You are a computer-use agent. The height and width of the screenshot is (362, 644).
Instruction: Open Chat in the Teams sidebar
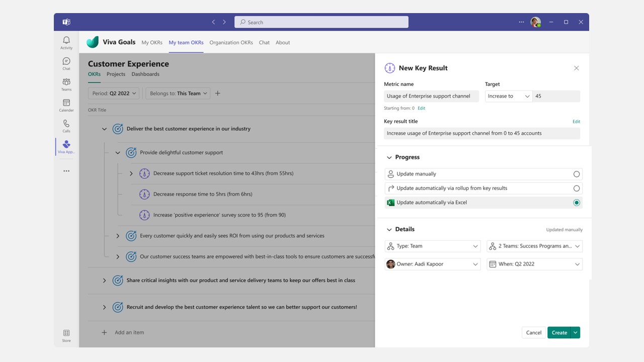(x=66, y=63)
